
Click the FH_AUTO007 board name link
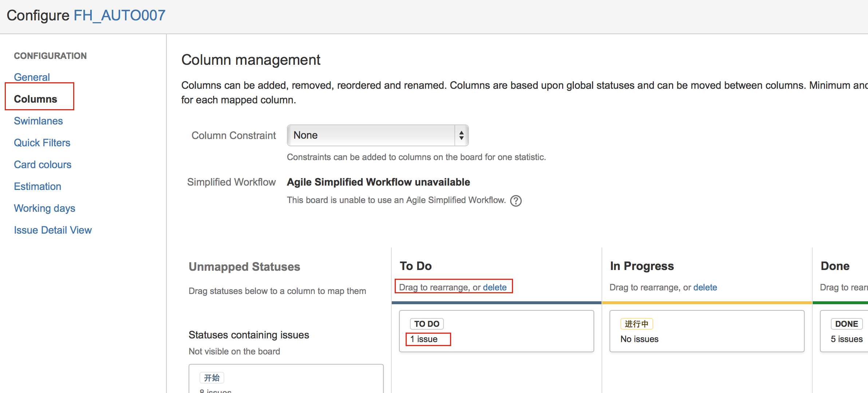click(x=119, y=15)
